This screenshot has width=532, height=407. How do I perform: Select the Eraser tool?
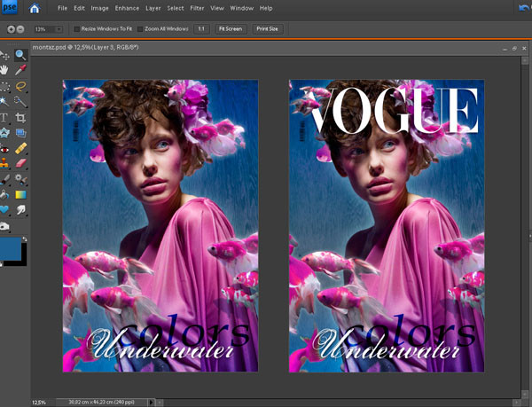coord(20,163)
